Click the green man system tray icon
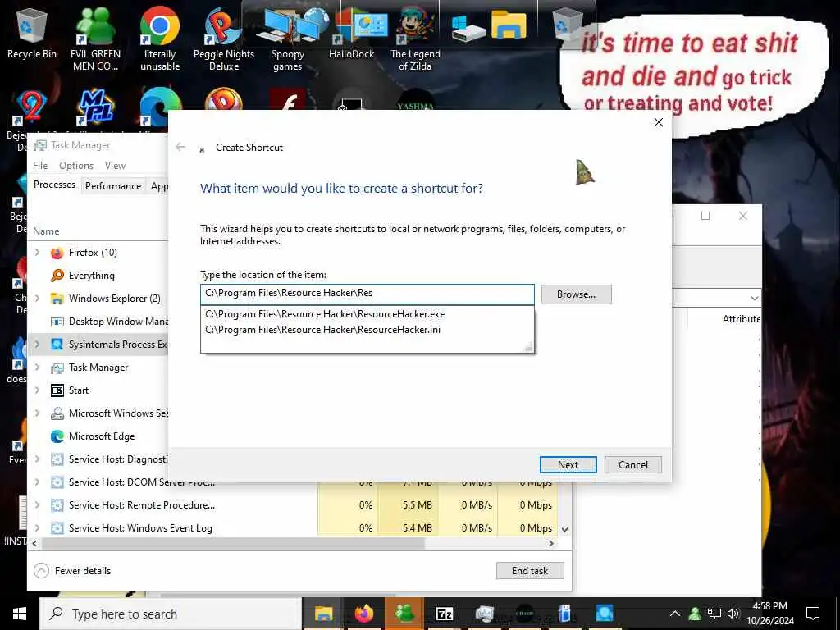Viewport: 840px width, 630px height. tap(695, 614)
